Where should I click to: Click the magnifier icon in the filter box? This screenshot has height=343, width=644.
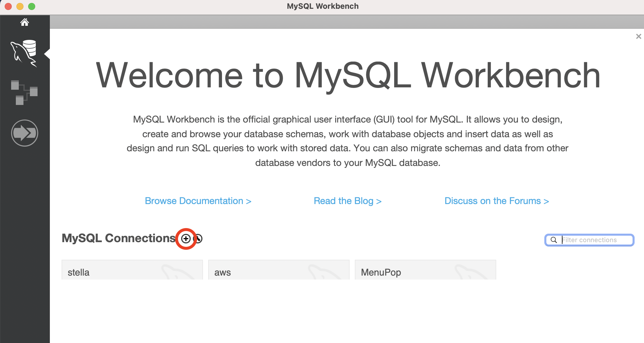[x=554, y=240]
